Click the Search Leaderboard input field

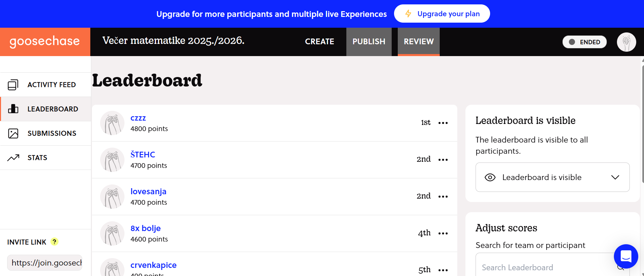(x=548, y=267)
